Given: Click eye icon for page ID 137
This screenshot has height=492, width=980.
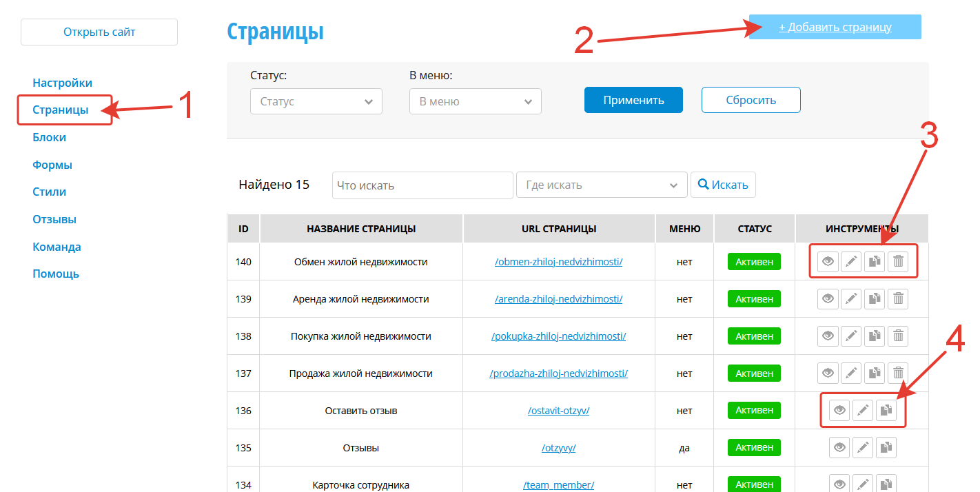Looking at the screenshot, I should [828, 373].
